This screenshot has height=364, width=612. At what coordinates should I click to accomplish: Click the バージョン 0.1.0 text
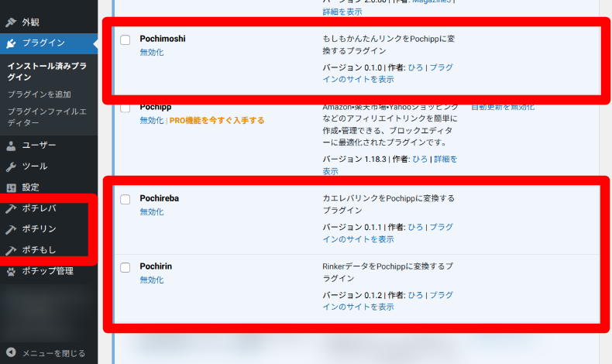352,67
